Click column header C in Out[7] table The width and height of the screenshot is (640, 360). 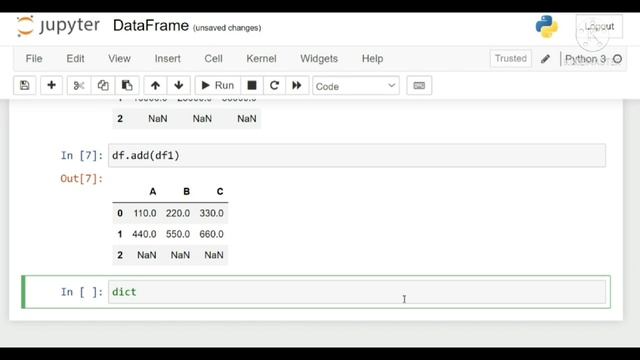tap(220, 192)
